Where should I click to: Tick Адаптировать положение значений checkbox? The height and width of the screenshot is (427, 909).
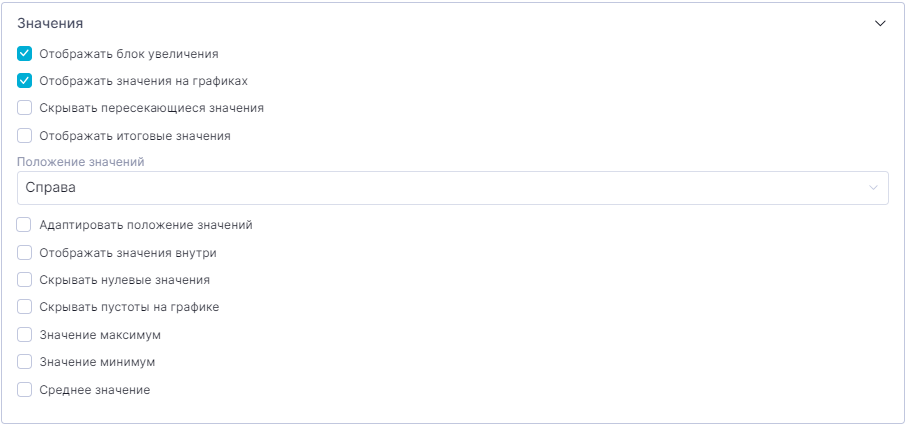[25, 225]
